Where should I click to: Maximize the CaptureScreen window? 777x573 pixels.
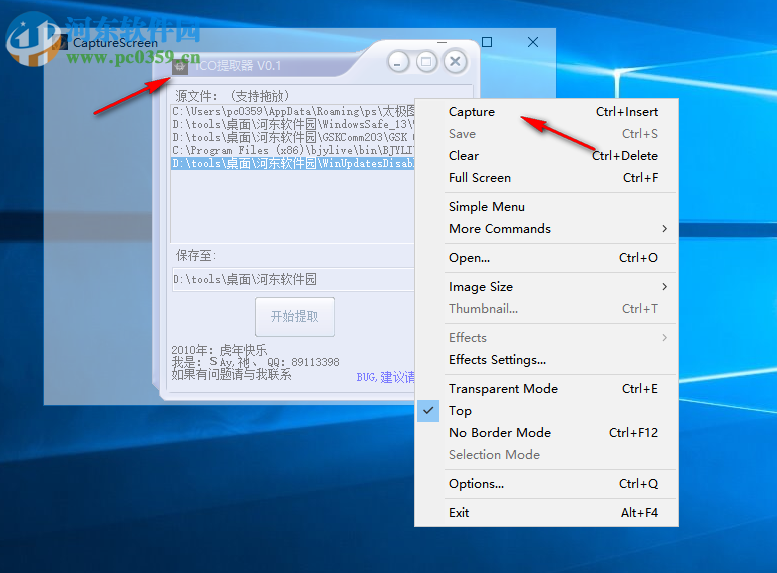[487, 42]
